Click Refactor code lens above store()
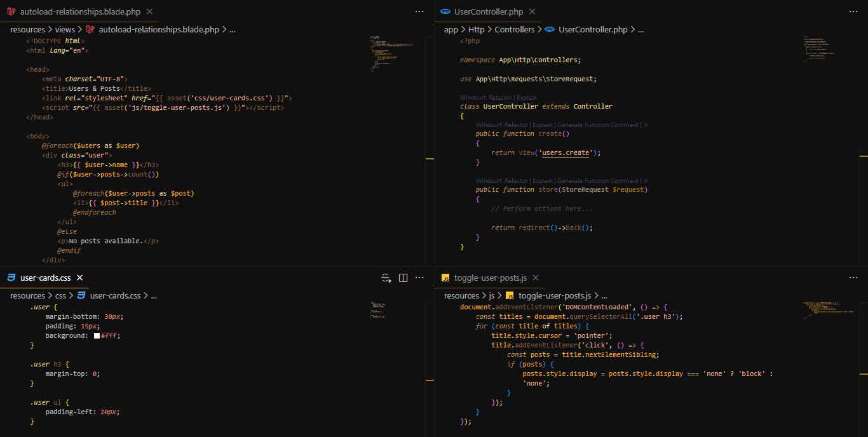 (516, 181)
